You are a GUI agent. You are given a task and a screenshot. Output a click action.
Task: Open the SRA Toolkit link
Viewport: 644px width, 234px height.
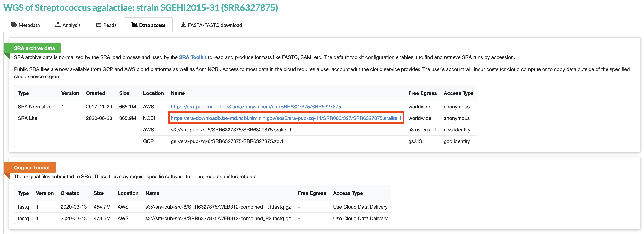pos(192,57)
